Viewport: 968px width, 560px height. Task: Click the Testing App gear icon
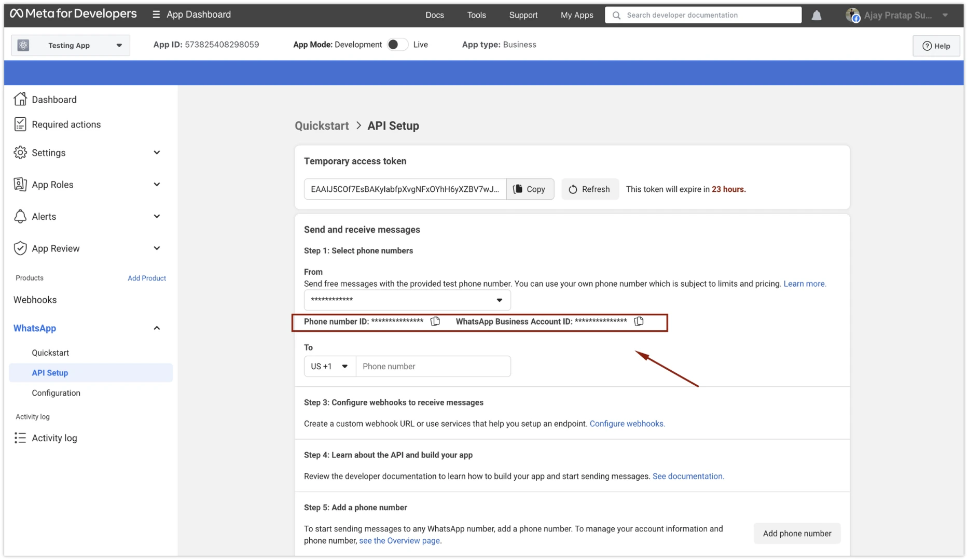pyautogui.click(x=23, y=45)
